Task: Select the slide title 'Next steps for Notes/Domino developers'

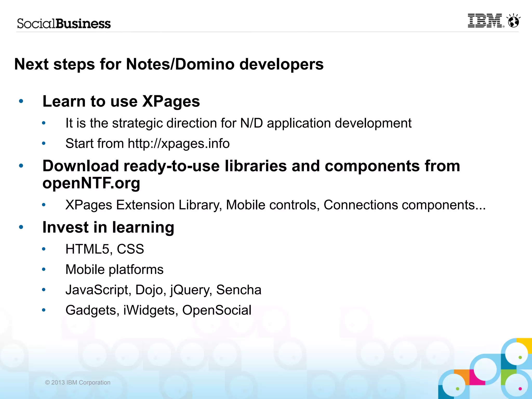Action: [x=169, y=64]
